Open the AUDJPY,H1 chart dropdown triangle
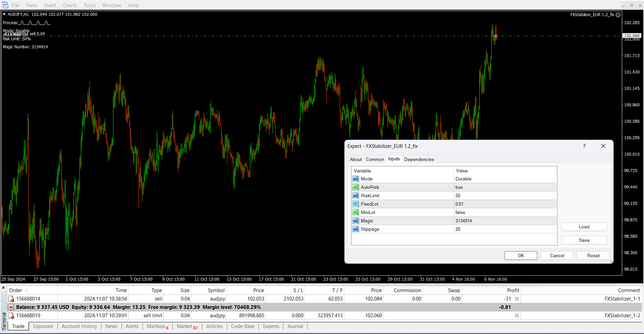This screenshot has height=334, width=644. [4, 14]
